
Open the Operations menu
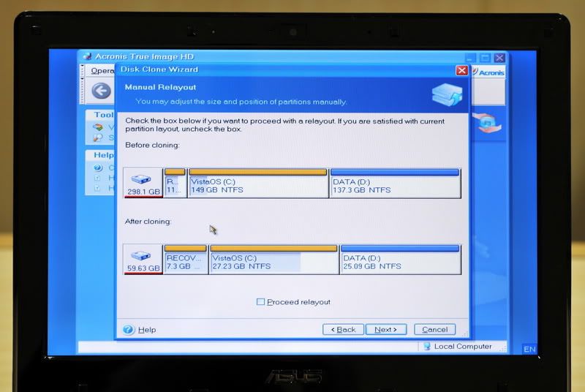pos(102,70)
